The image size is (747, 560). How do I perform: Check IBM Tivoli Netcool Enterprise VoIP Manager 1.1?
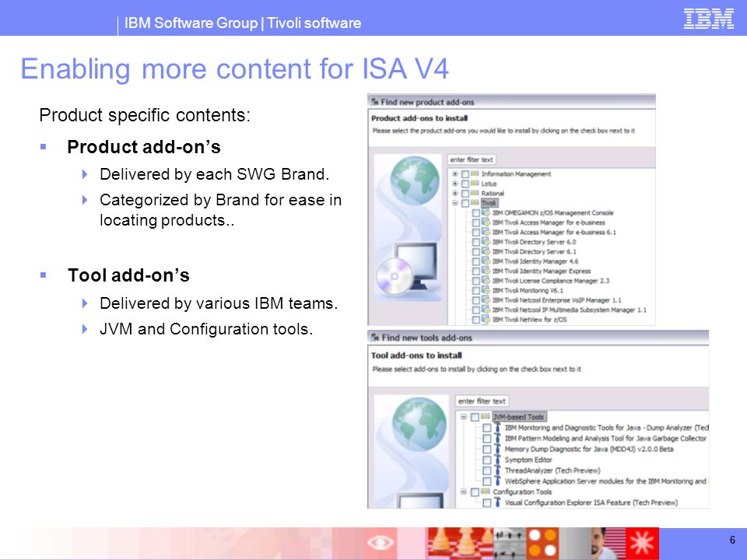pos(476,300)
